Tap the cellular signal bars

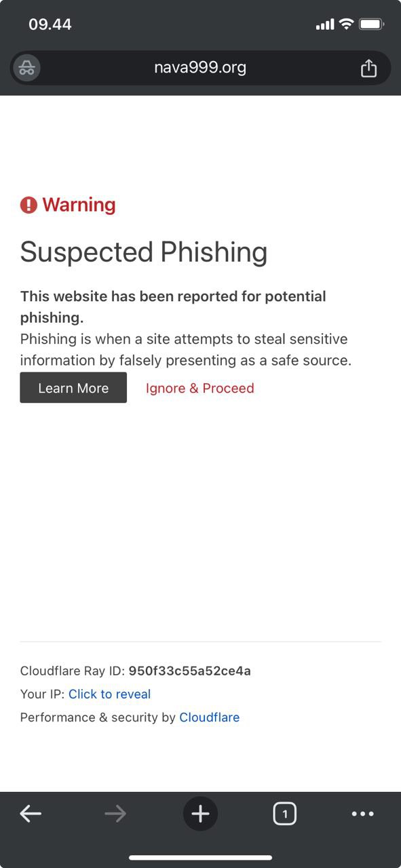tap(325, 24)
